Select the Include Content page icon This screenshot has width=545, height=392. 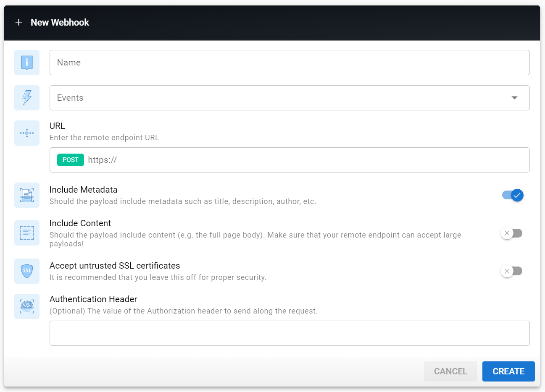coord(26,233)
